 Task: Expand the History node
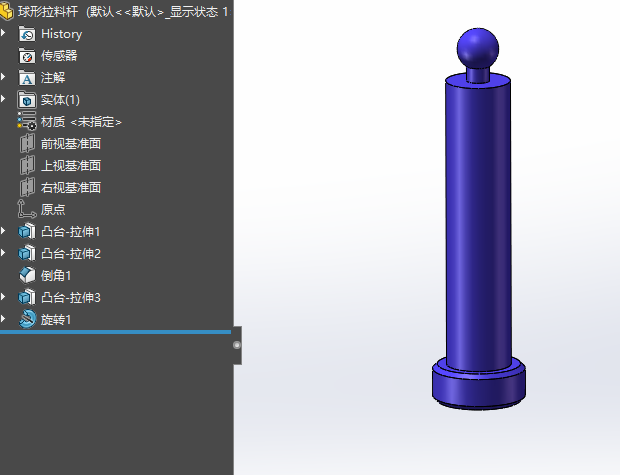click(4, 33)
